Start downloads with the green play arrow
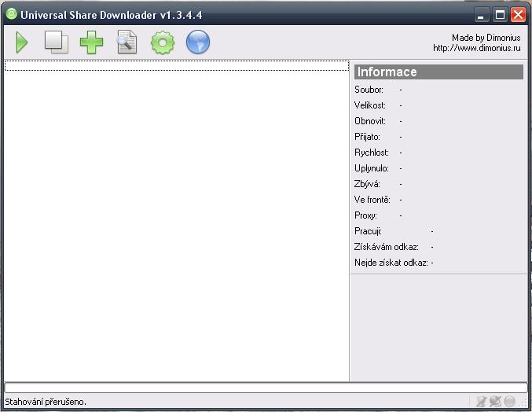Viewport: 532px width, 412px height. (x=22, y=42)
